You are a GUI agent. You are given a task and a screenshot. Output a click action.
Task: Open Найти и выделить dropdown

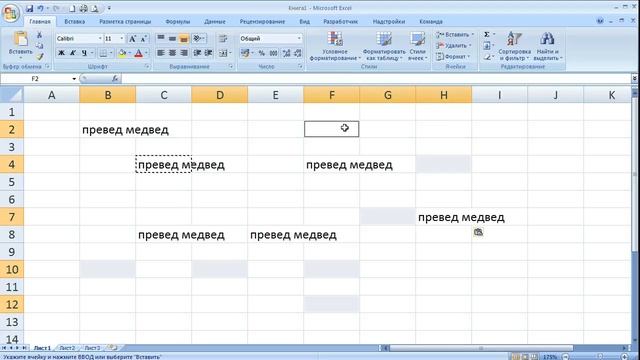(x=547, y=46)
